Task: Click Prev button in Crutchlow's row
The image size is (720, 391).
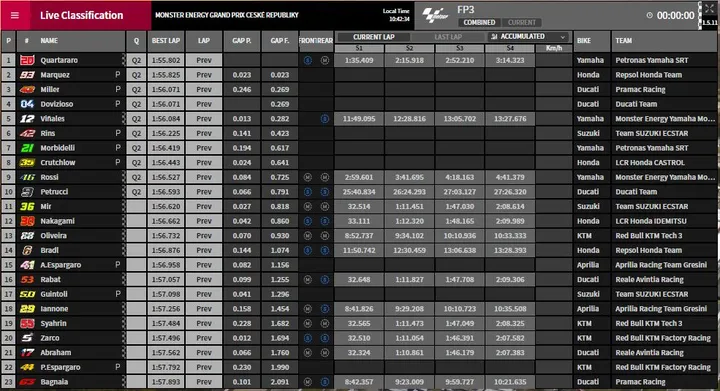Action: [x=204, y=162]
